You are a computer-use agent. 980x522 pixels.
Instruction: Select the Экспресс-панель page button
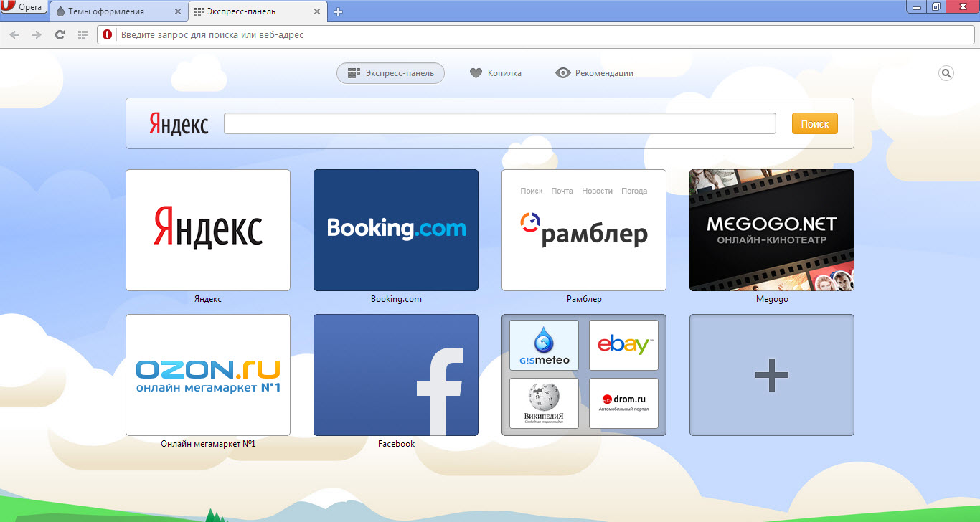[390, 73]
